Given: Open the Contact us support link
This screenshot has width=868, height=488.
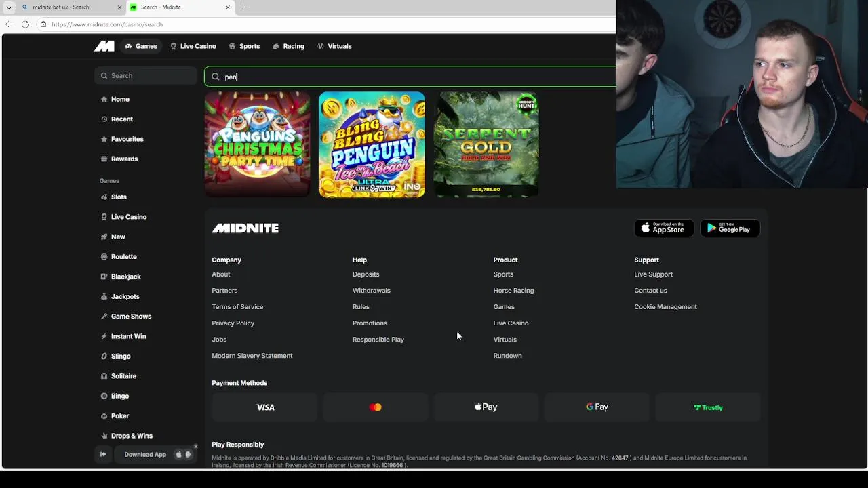Looking at the screenshot, I should (x=651, y=291).
